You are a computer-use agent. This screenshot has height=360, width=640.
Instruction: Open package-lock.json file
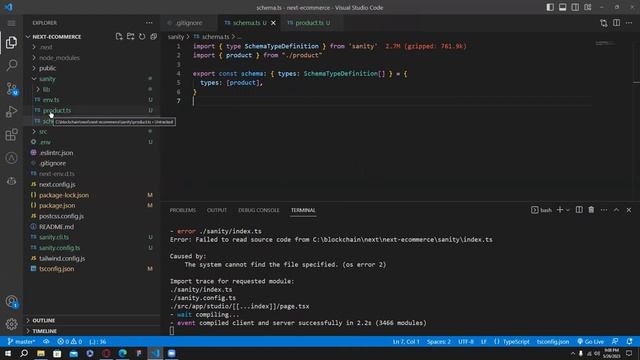(x=64, y=195)
